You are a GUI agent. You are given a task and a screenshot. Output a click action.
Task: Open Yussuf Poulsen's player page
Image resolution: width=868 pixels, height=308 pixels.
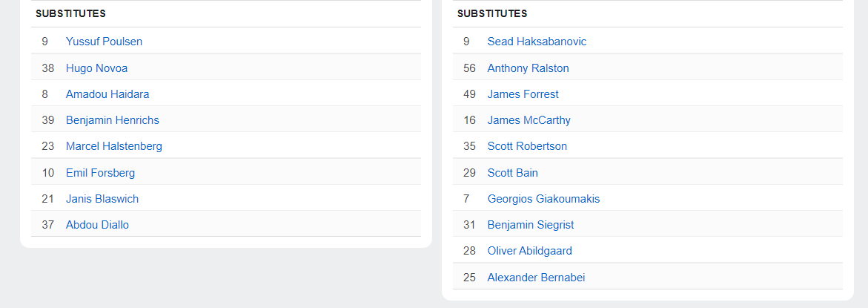[104, 42]
